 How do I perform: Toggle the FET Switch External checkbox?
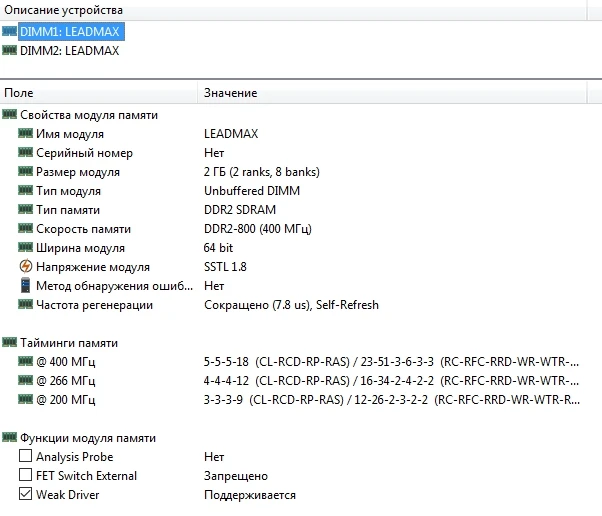[25, 475]
